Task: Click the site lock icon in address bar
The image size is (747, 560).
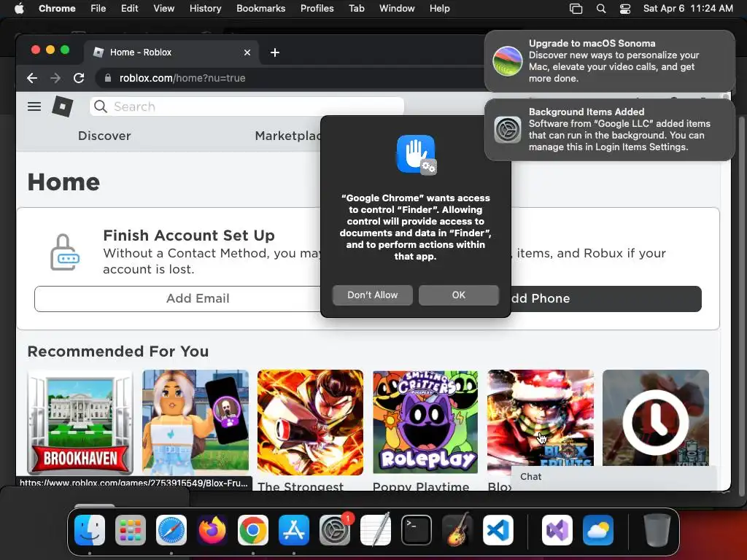Action: (x=108, y=78)
